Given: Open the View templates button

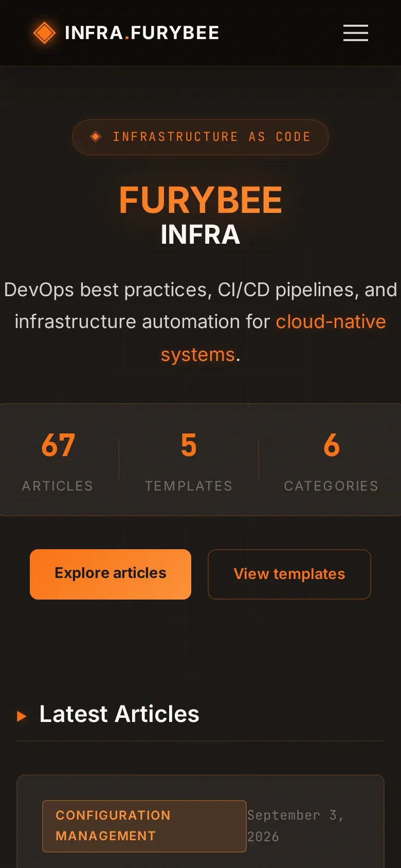Looking at the screenshot, I should click(x=289, y=574).
